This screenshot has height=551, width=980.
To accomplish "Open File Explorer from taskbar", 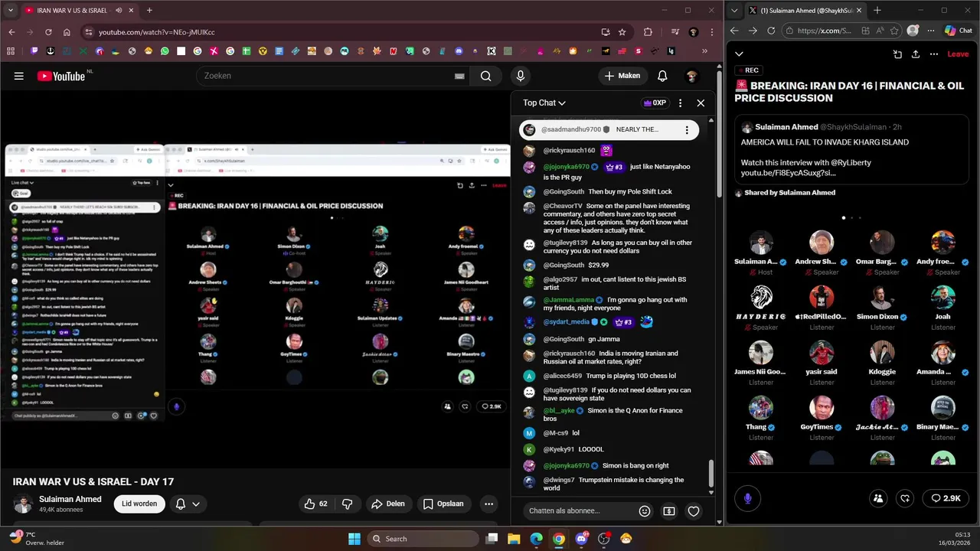I will tap(514, 539).
